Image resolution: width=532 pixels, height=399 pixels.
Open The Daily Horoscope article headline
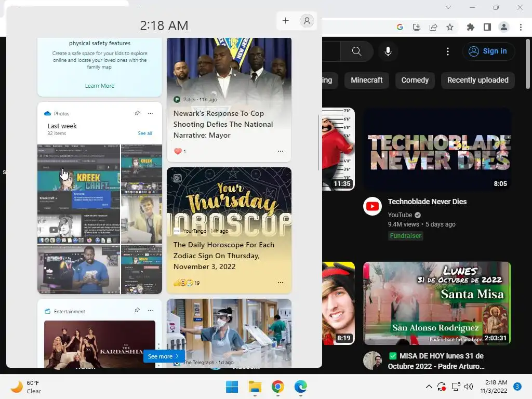223,256
